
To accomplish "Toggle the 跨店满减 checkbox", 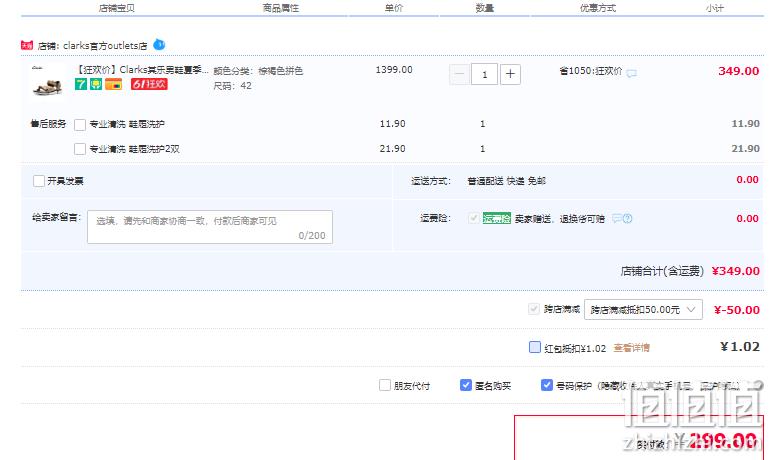I will [534, 309].
